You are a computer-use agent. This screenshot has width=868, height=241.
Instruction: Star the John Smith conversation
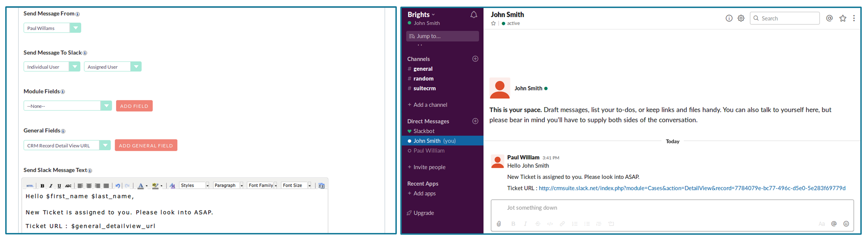click(x=493, y=23)
